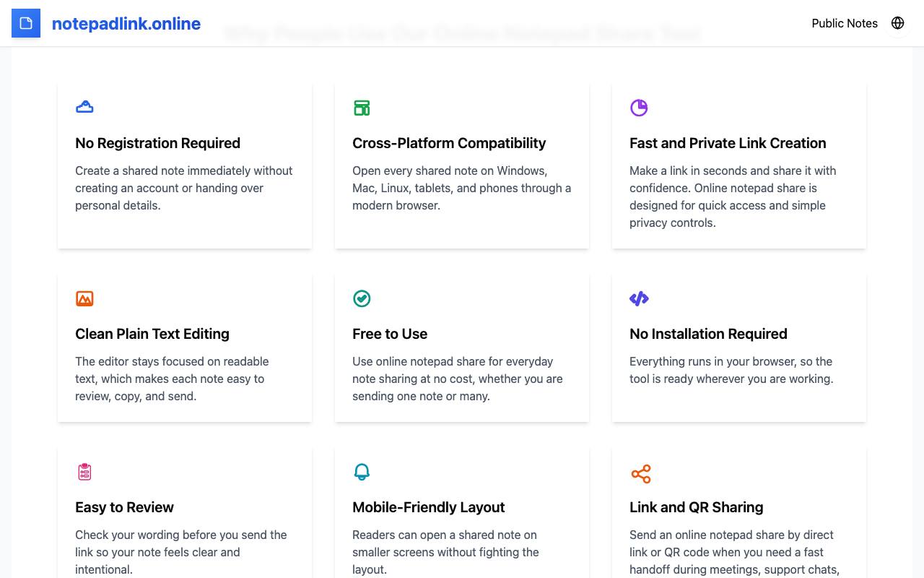Click the code brackets No Installation icon
The height and width of the screenshot is (578, 924).
click(639, 298)
